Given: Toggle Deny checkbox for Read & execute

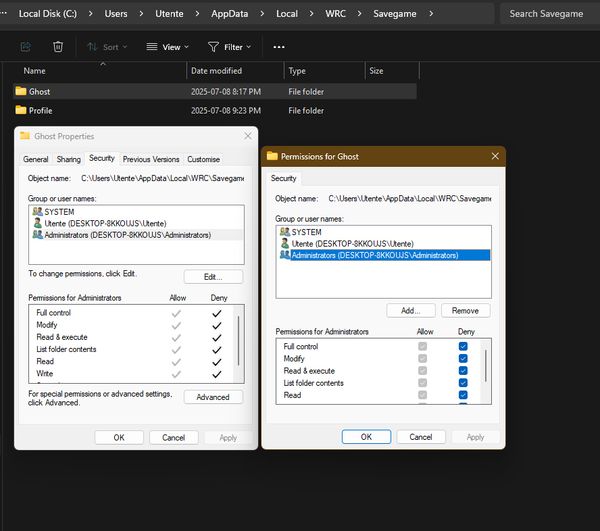Looking at the screenshot, I should [x=462, y=371].
